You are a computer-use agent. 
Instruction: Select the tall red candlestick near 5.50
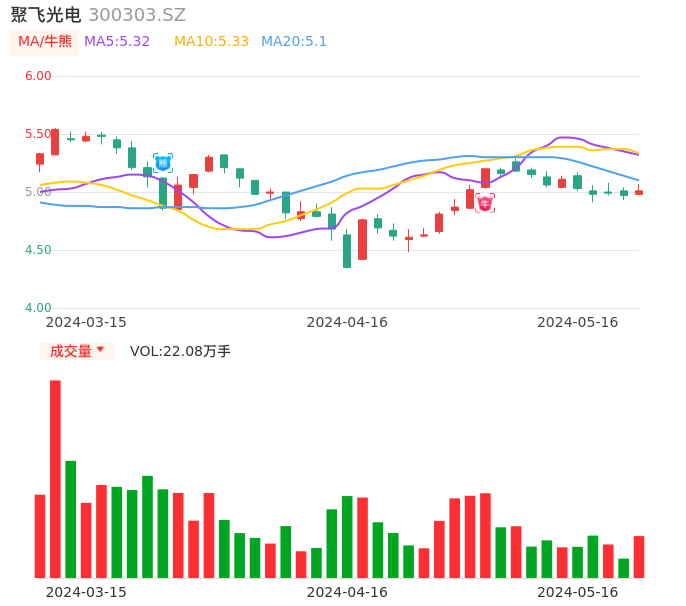coord(55,142)
